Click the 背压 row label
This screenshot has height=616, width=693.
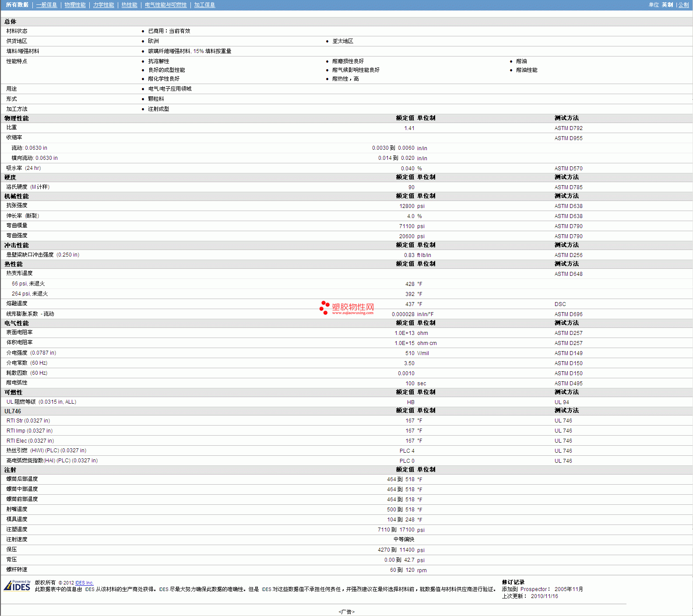pos(11,560)
